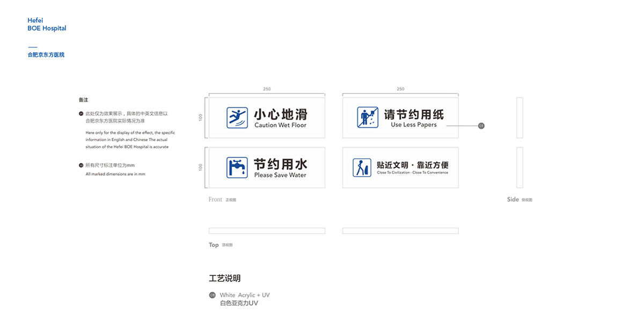Click the 01 callout bubble next to Use Less Papers sign
Screen dimensions: 644x320
tap(481, 126)
